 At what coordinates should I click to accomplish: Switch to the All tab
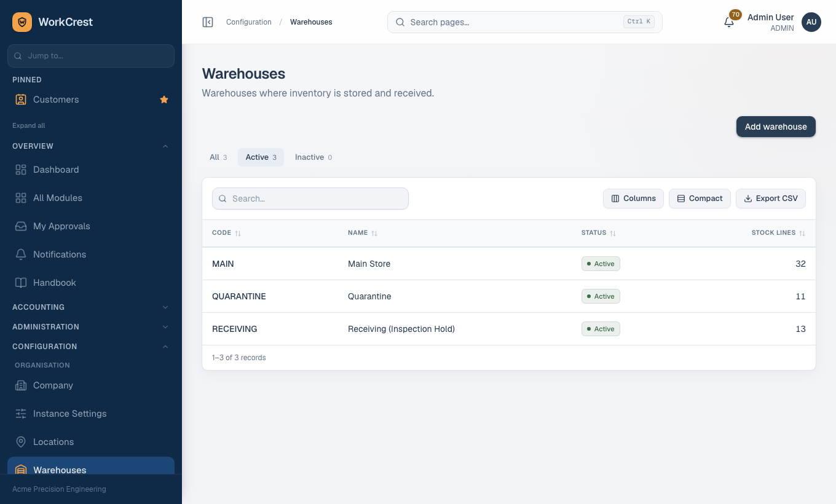pyautogui.click(x=218, y=157)
